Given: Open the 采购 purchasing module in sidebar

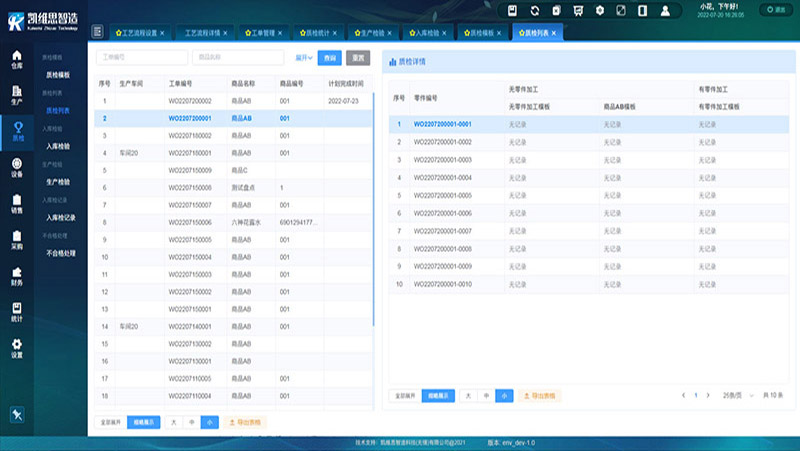Looking at the screenshot, I should 17,240.
